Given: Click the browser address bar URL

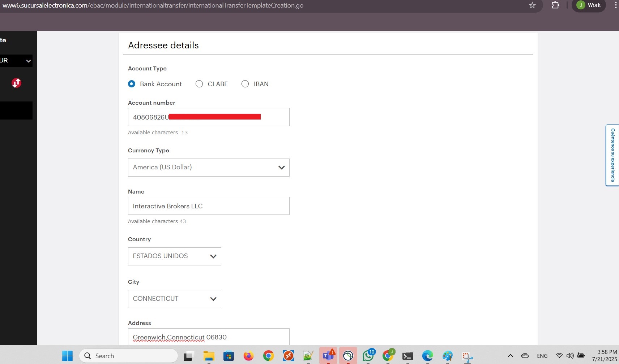Looking at the screenshot, I should [x=153, y=5].
